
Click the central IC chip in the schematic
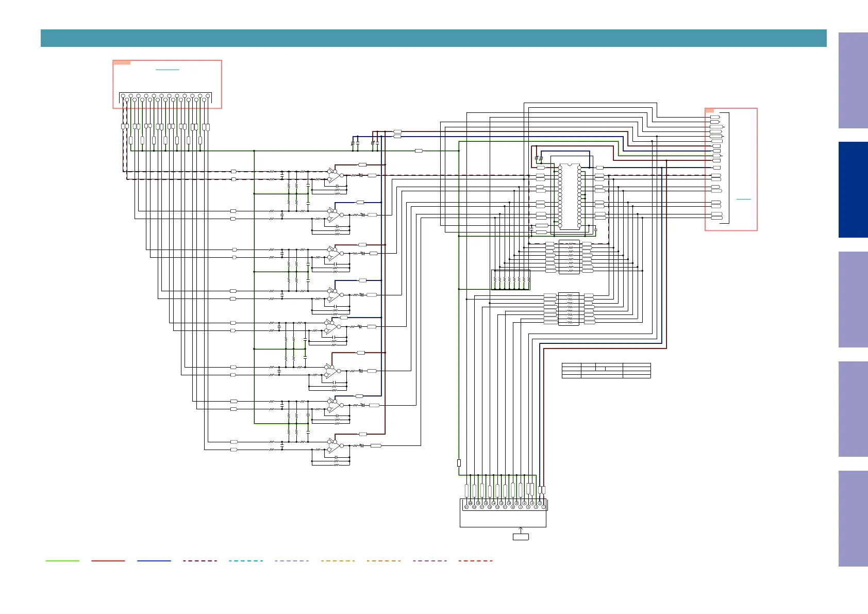[570, 196]
